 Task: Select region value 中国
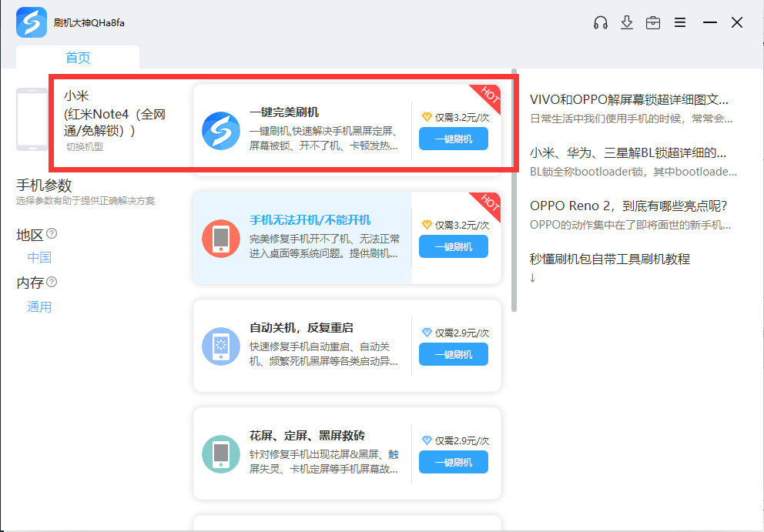tap(39, 257)
